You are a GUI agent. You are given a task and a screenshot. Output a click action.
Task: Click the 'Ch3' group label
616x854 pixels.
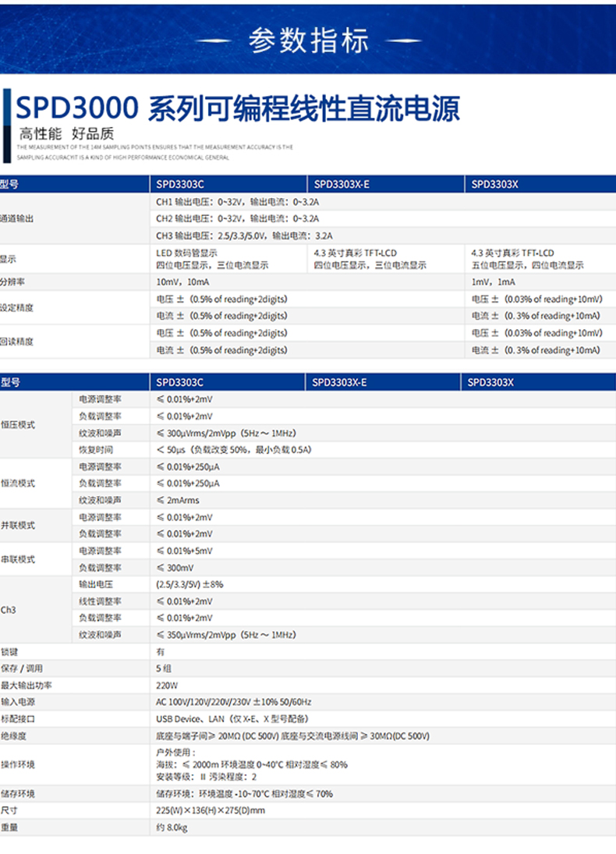(x=8, y=610)
